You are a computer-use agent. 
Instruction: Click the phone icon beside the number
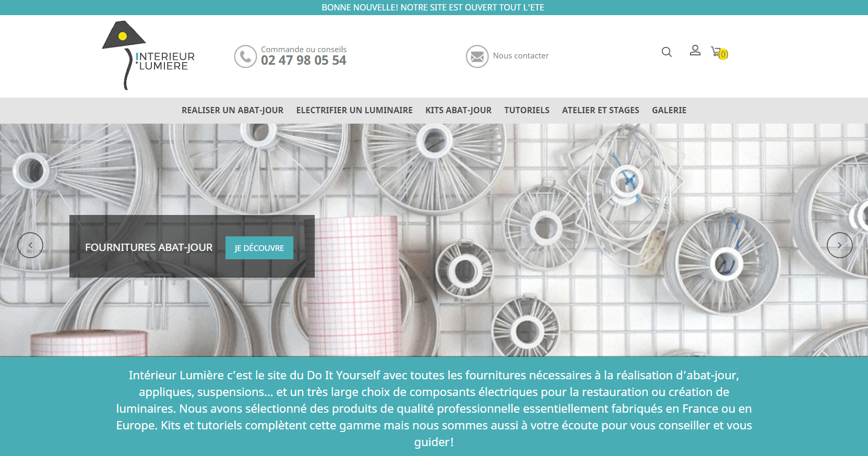(245, 56)
